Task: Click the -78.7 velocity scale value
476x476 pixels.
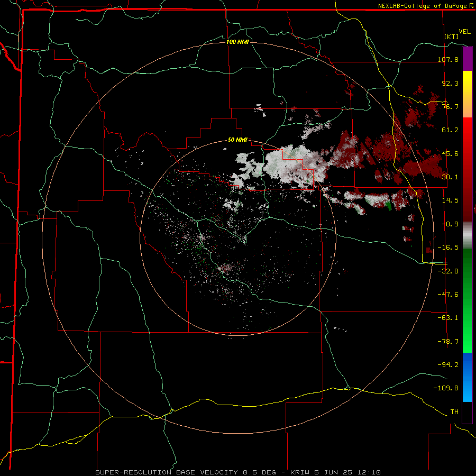Action: 448,342
